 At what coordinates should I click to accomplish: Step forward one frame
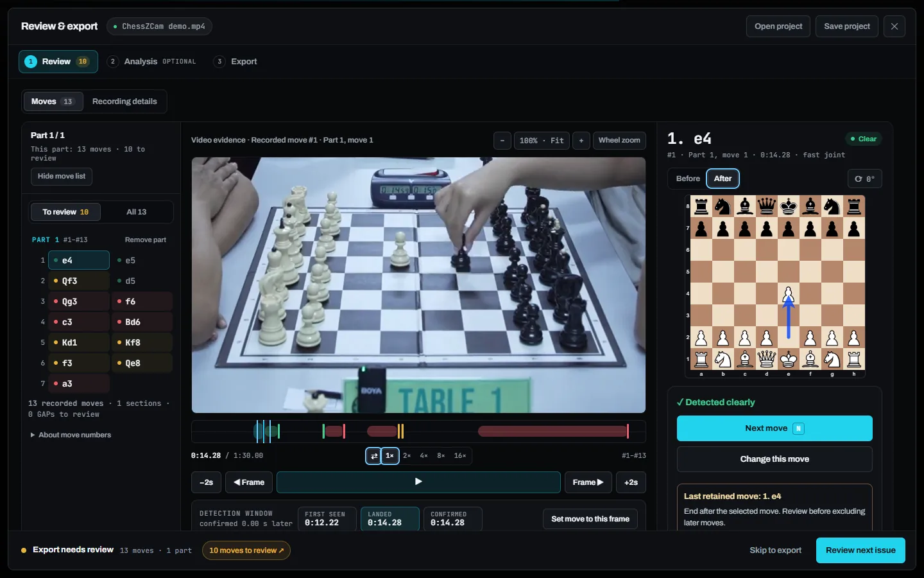click(588, 482)
